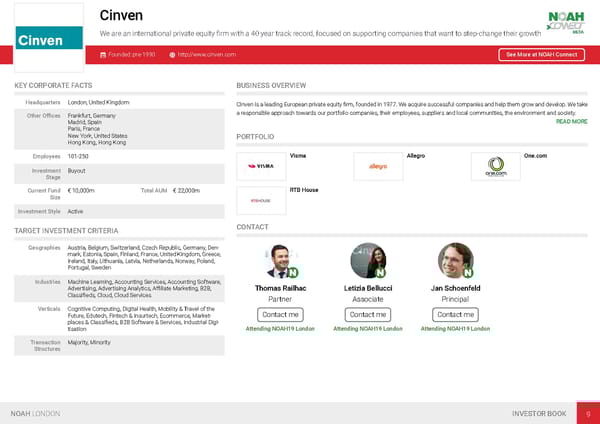
Task: Click Attending NOAH19 London under Jan Schoenfeld
Action: (x=455, y=329)
